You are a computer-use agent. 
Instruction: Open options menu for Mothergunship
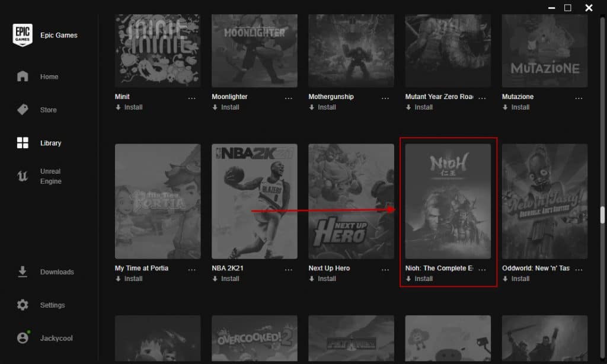coord(385,98)
